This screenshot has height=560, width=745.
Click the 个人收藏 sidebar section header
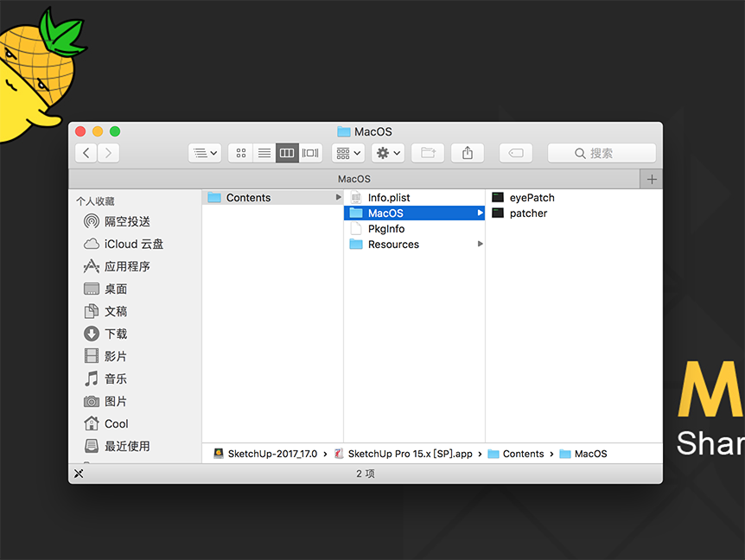tap(95, 201)
